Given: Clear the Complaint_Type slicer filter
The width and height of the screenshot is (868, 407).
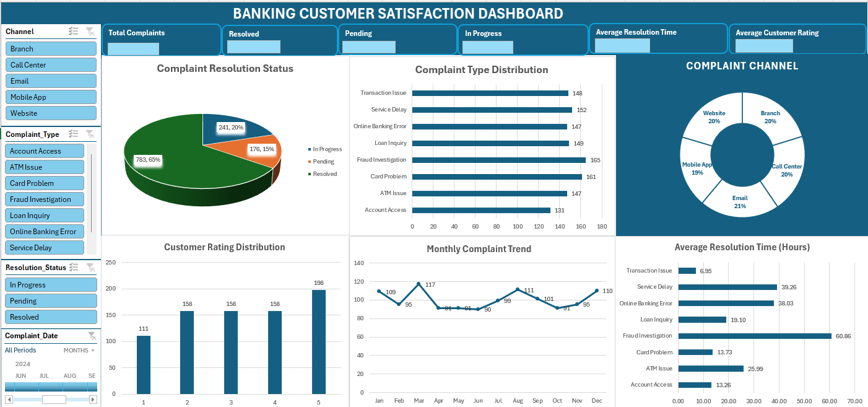Looking at the screenshot, I should coord(90,134).
